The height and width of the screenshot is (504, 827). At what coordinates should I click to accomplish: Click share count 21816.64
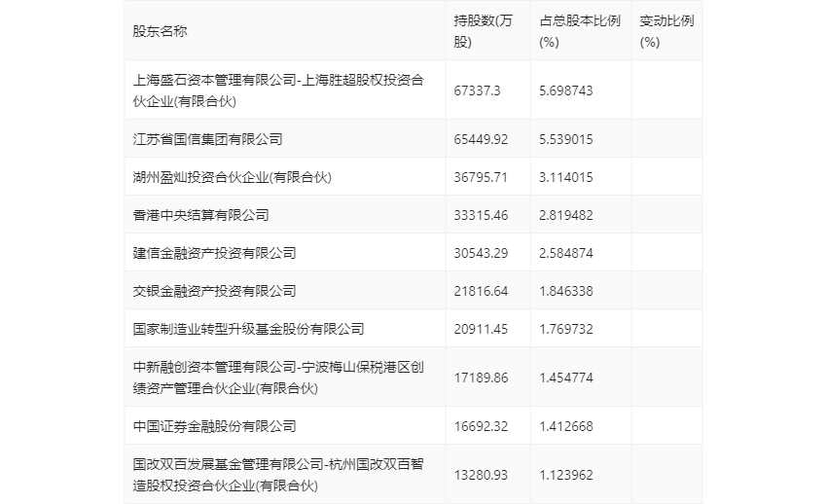(x=481, y=291)
